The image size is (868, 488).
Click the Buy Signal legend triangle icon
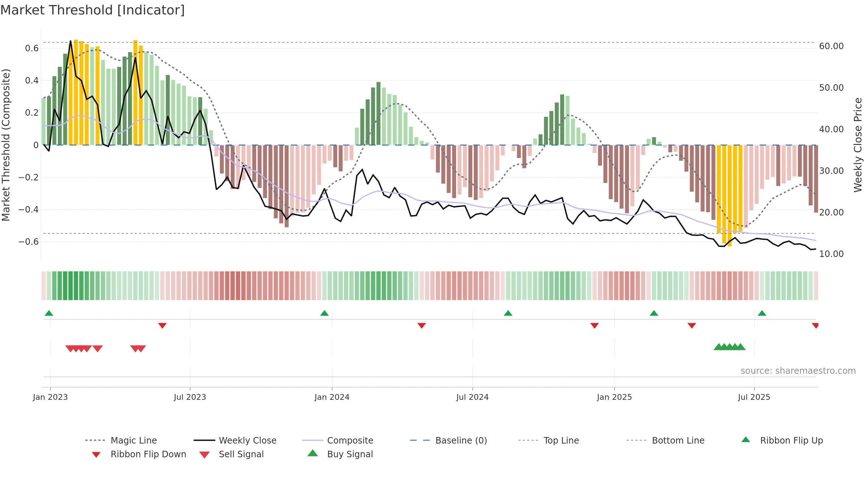pyautogui.click(x=313, y=453)
